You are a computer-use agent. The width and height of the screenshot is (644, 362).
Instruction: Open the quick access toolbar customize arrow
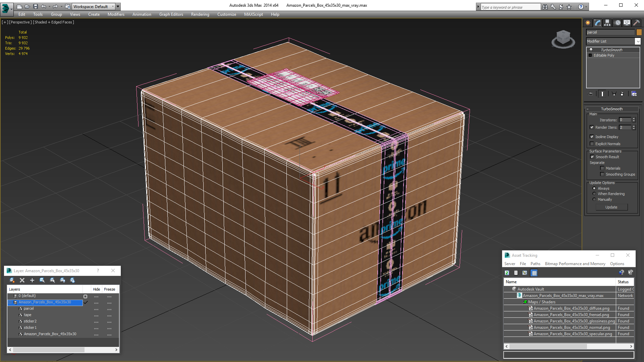(118, 6)
